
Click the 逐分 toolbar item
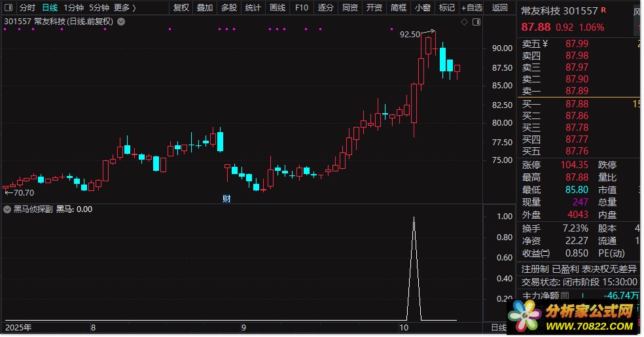click(326, 7)
